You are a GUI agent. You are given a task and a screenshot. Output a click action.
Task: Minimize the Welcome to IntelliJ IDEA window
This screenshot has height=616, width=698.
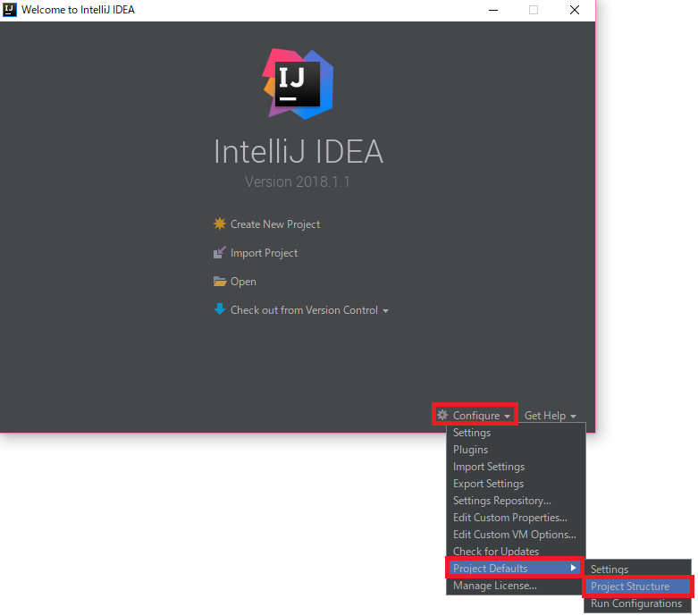[493, 10]
